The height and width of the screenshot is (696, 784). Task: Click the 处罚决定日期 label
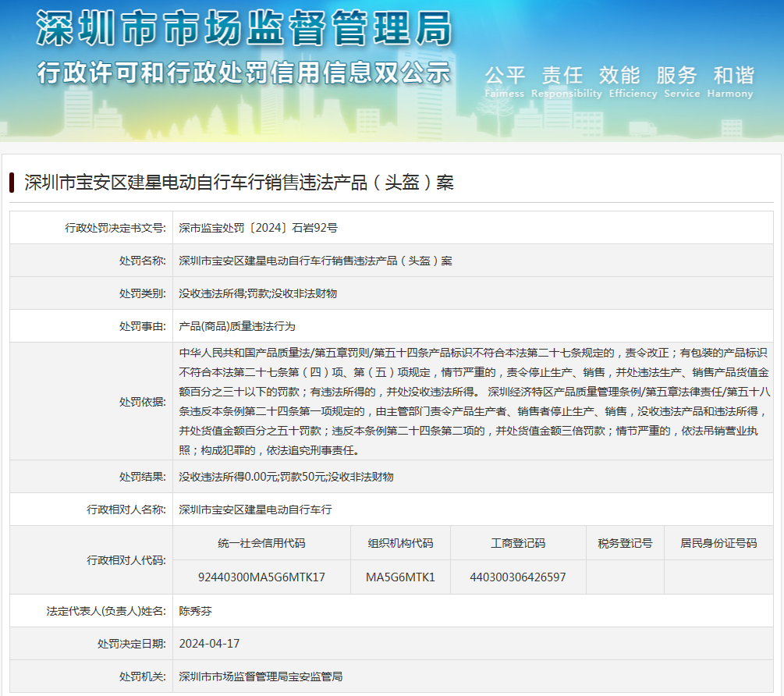tap(132, 644)
